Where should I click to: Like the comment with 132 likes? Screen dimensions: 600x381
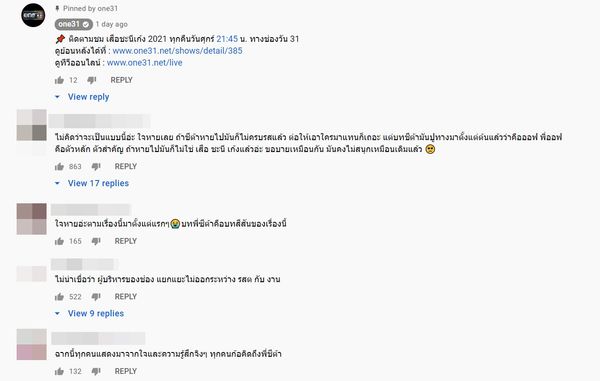tap(59, 371)
